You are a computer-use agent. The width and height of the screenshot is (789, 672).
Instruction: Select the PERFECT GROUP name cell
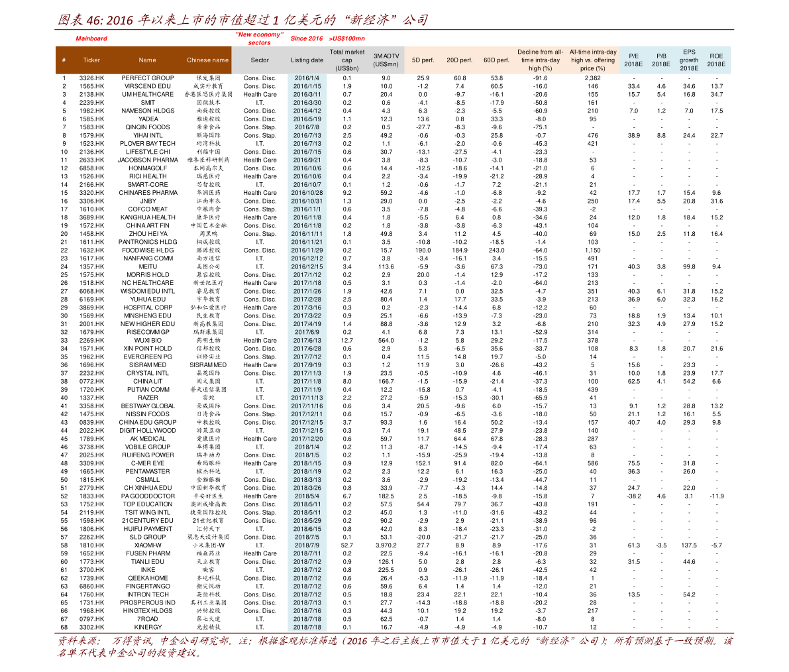point(148,78)
